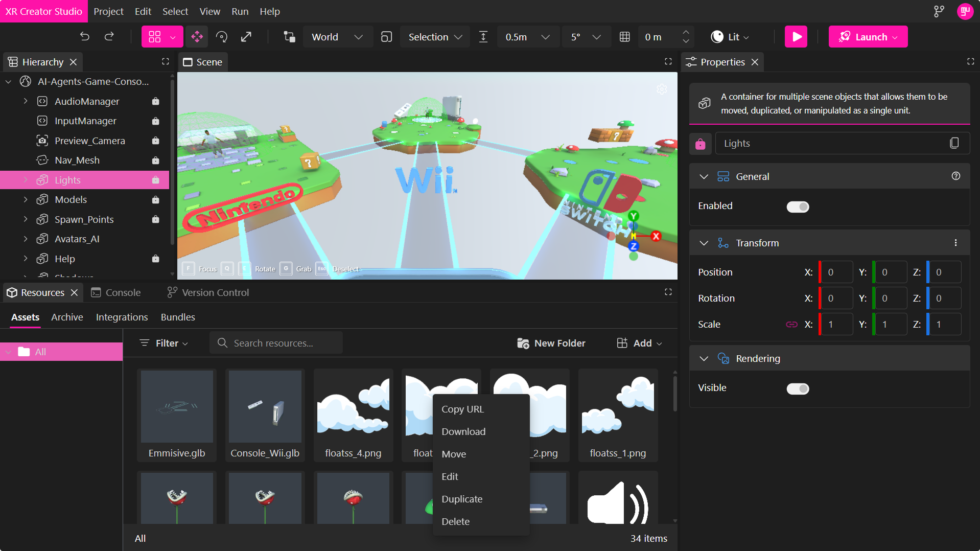Open scene settings gear in viewport
The height and width of the screenshot is (551, 980).
(x=662, y=89)
